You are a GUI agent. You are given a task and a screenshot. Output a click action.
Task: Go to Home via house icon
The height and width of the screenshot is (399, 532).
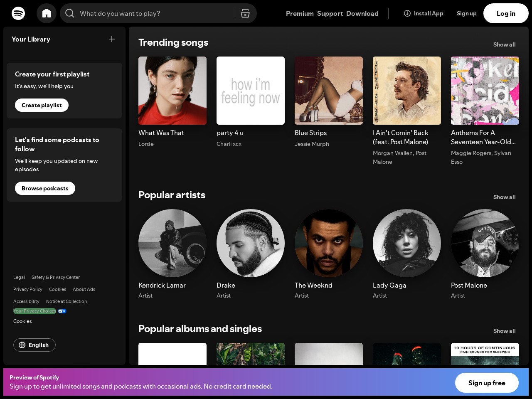coord(47,13)
